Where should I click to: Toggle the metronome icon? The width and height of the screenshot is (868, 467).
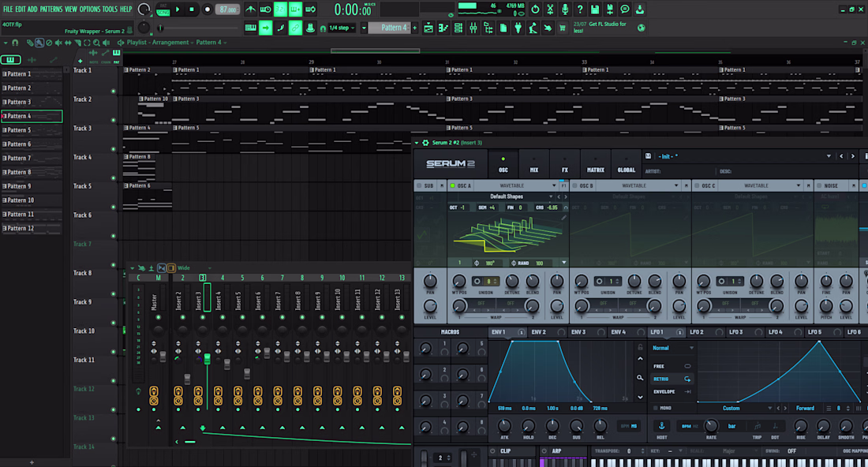(x=251, y=9)
